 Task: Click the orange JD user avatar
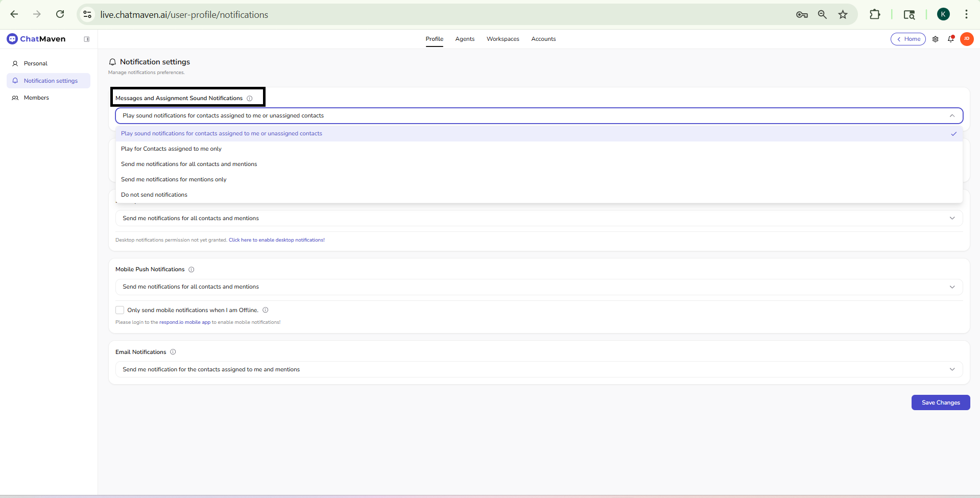tap(967, 39)
